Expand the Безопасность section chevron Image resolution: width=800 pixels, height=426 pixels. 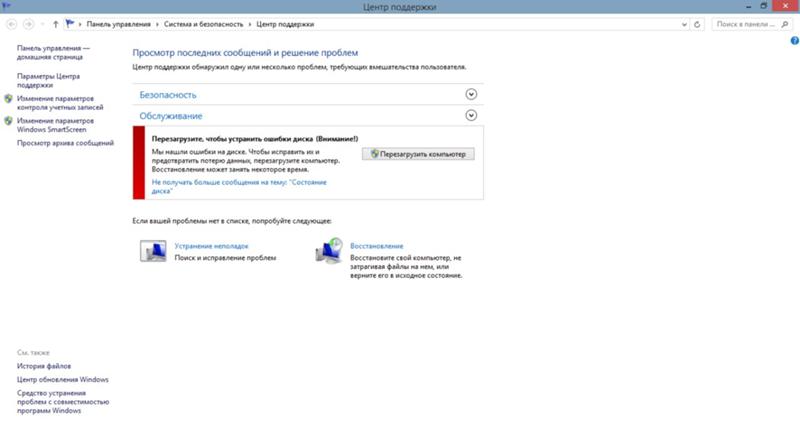(471, 94)
